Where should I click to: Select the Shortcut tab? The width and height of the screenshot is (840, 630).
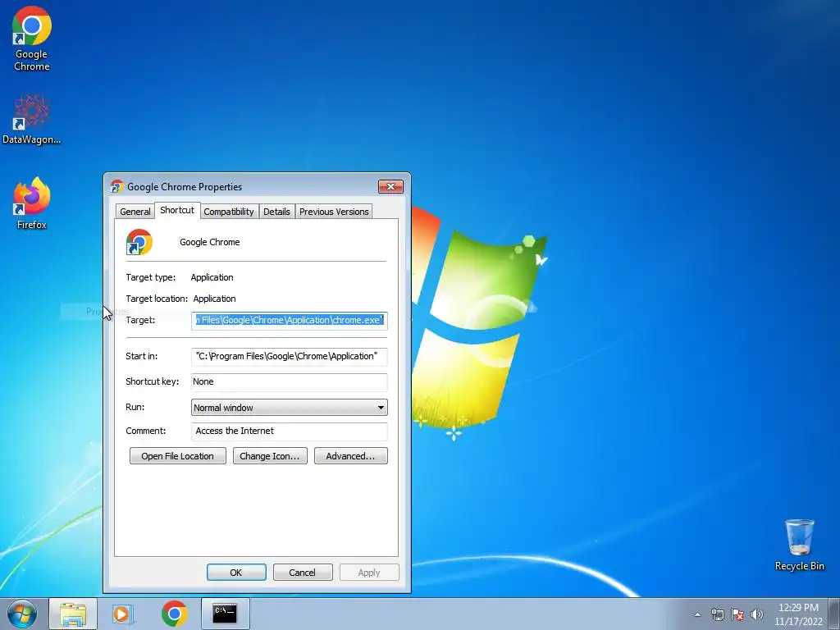pyautogui.click(x=177, y=210)
